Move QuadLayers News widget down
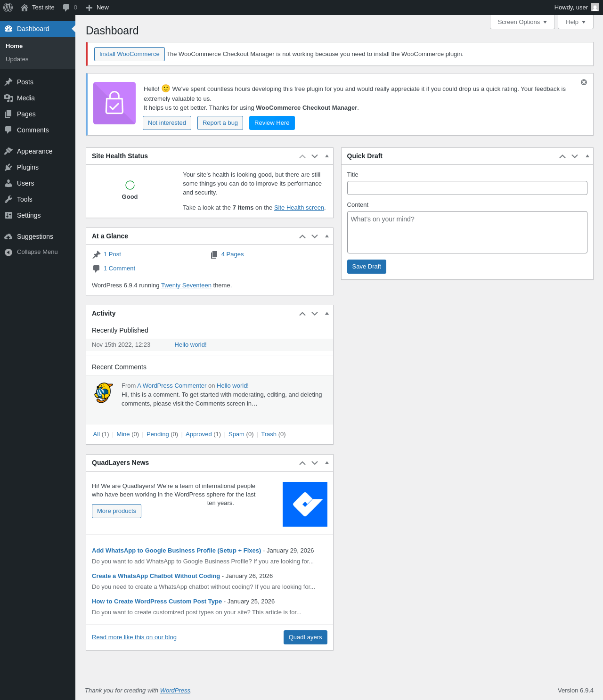Image resolution: width=603 pixels, height=700 pixels. 315,463
